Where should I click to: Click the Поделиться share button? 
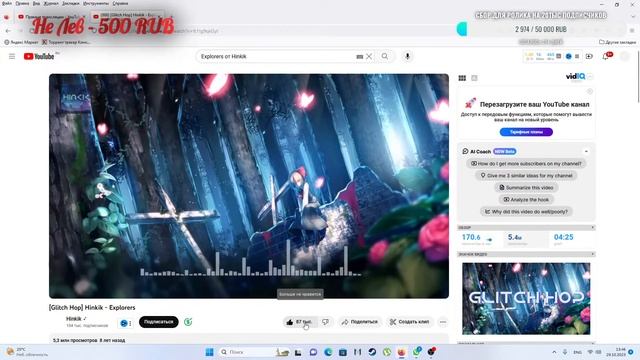(x=360, y=322)
